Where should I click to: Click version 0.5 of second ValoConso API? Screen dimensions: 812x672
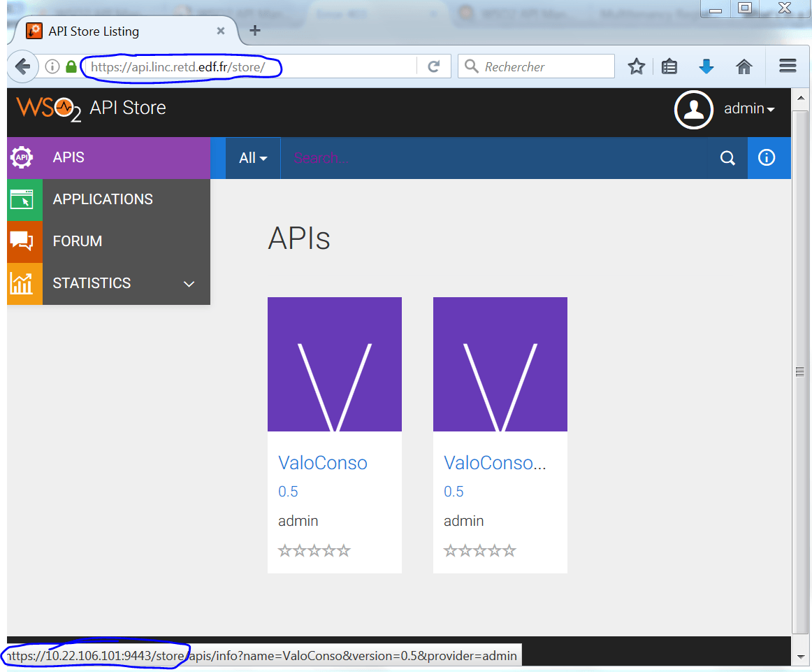(x=454, y=492)
